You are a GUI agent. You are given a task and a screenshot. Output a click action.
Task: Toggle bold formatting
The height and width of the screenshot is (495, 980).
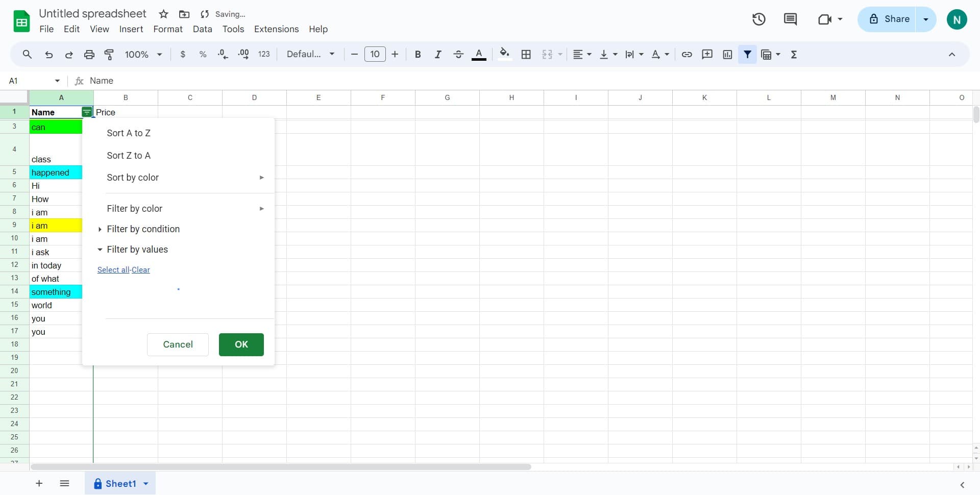[418, 54]
